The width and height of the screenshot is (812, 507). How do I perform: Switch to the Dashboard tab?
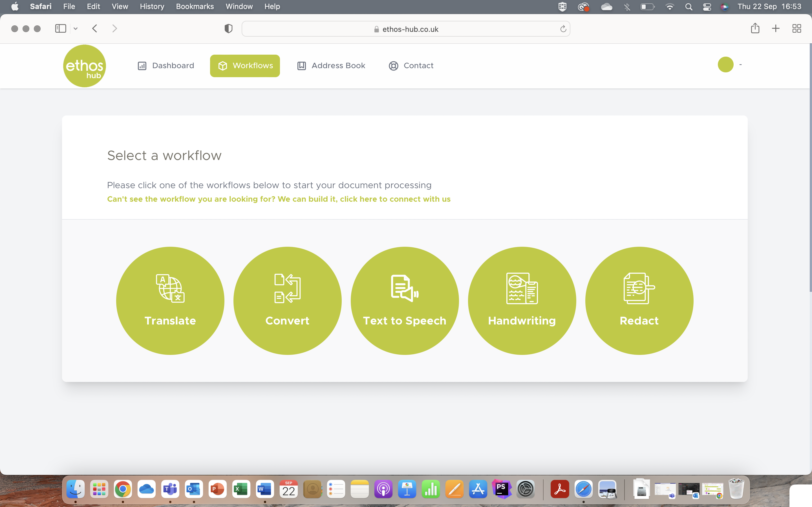point(166,66)
